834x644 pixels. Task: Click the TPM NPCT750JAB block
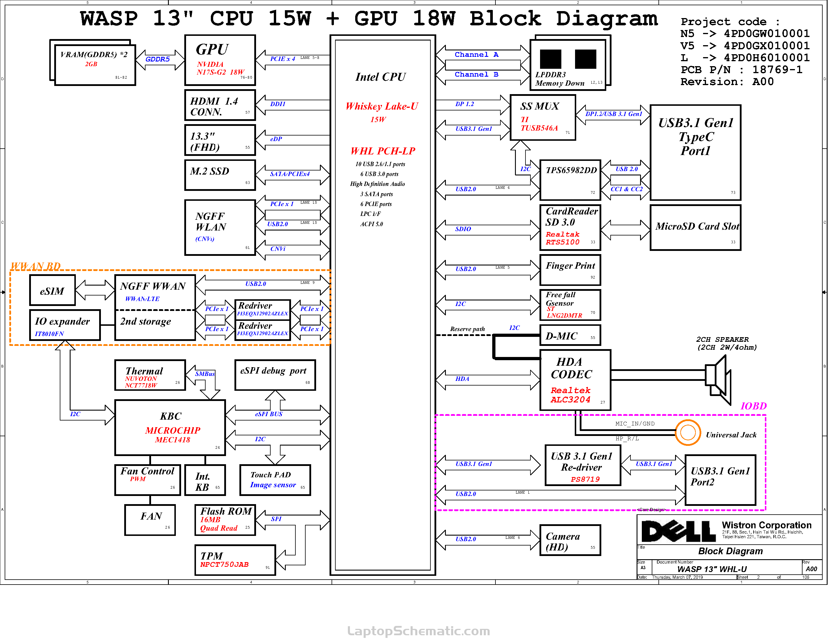[x=235, y=560]
